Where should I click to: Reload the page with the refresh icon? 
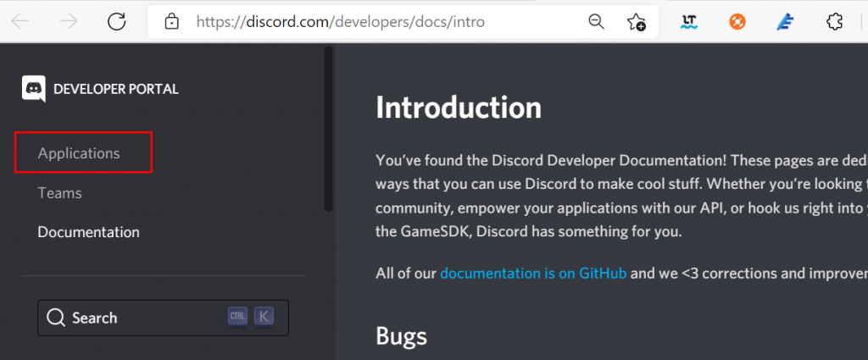[x=117, y=21]
